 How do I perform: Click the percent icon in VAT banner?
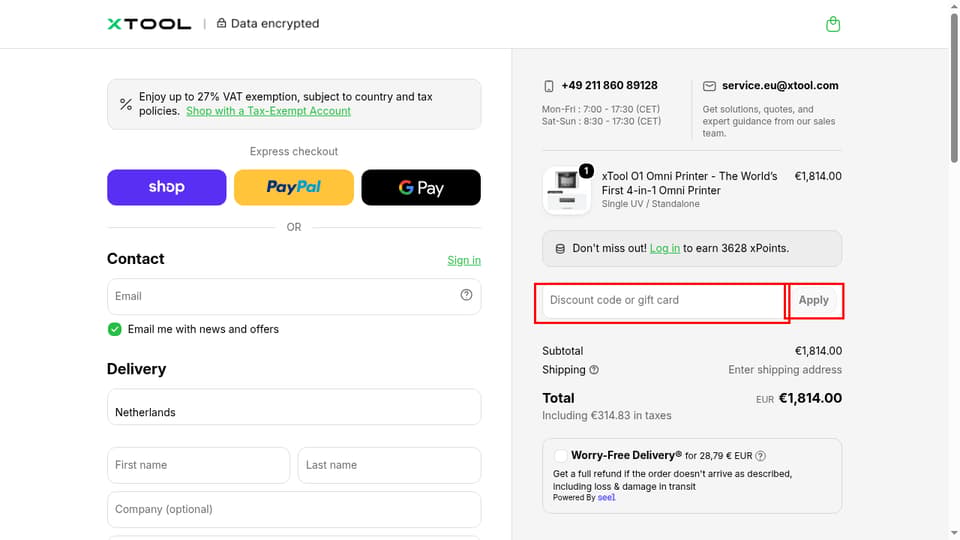[126, 104]
